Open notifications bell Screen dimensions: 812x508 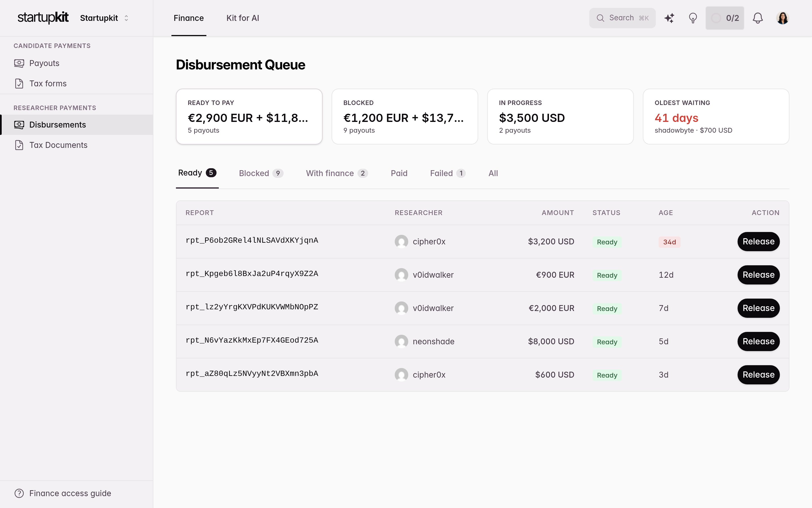pos(758,18)
